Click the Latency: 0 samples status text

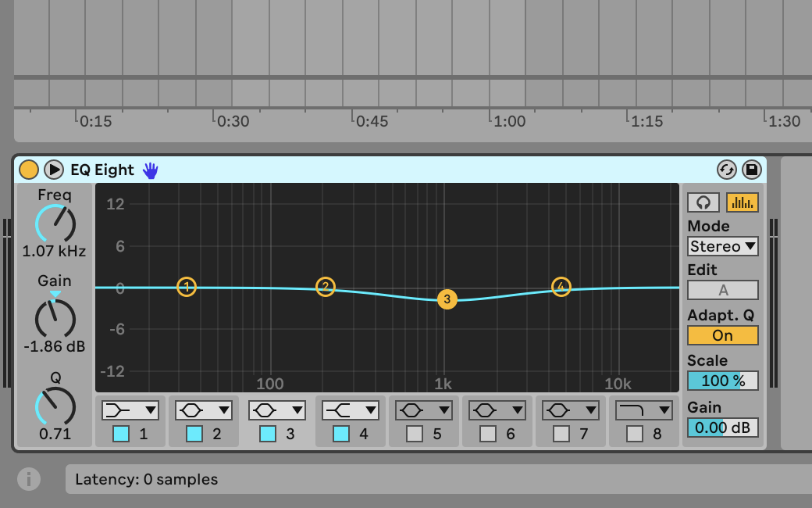click(147, 480)
